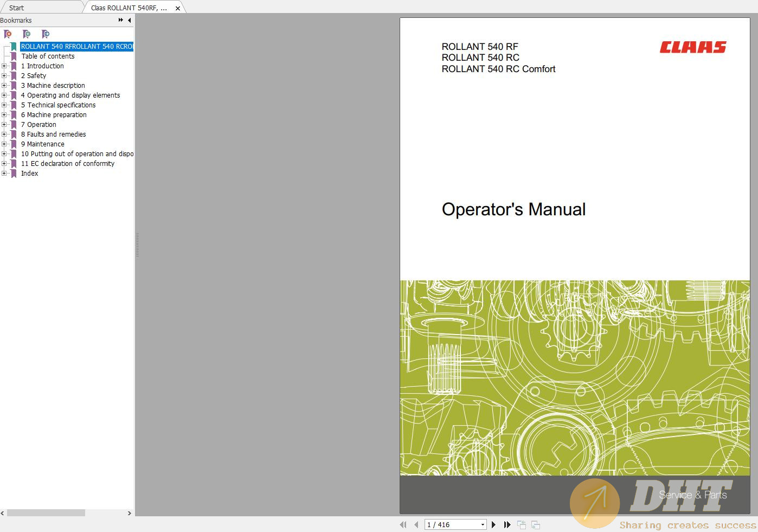Open the Table of contents bookmark
Image resolution: width=758 pixels, height=532 pixels.
point(48,56)
